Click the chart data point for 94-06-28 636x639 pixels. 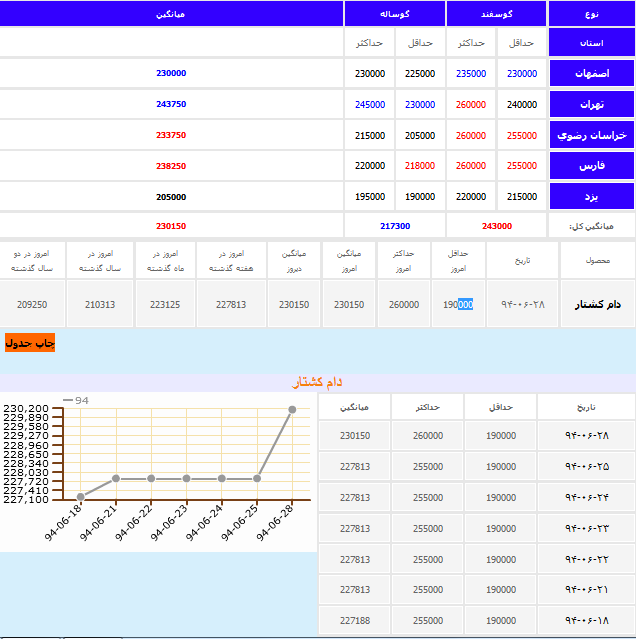tap(292, 410)
